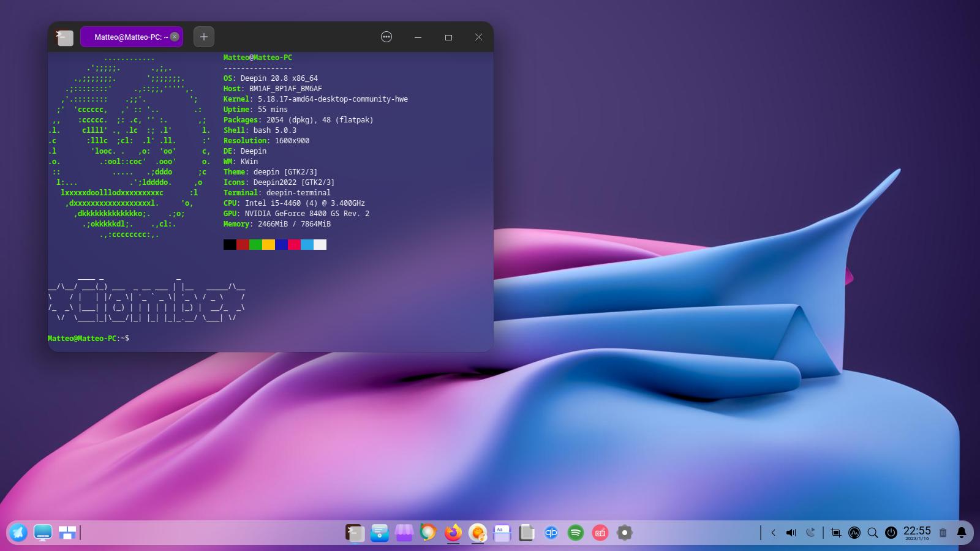
Task: Open Multitasking View from the dock
Action: pyautogui.click(x=67, y=533)
